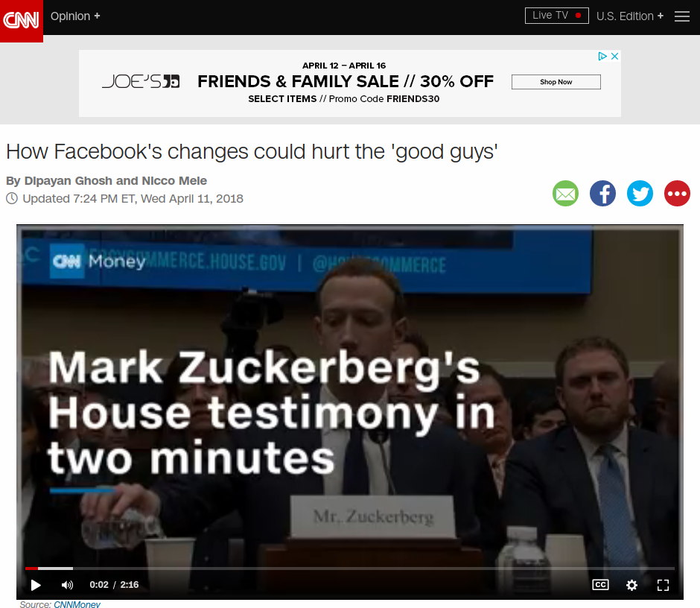Open the AdChoices info icon
The image size is (700, 608).
point(602,57)
